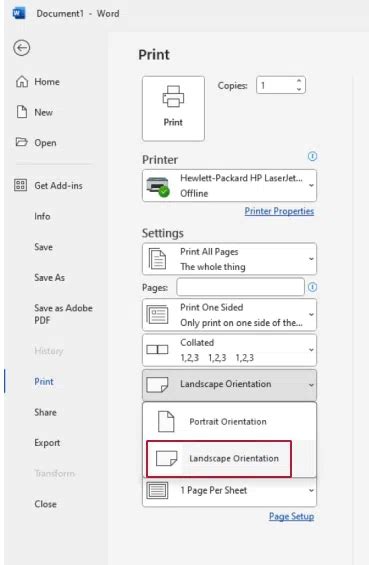Click the Word logo in the title bar

tap(18, 13)
